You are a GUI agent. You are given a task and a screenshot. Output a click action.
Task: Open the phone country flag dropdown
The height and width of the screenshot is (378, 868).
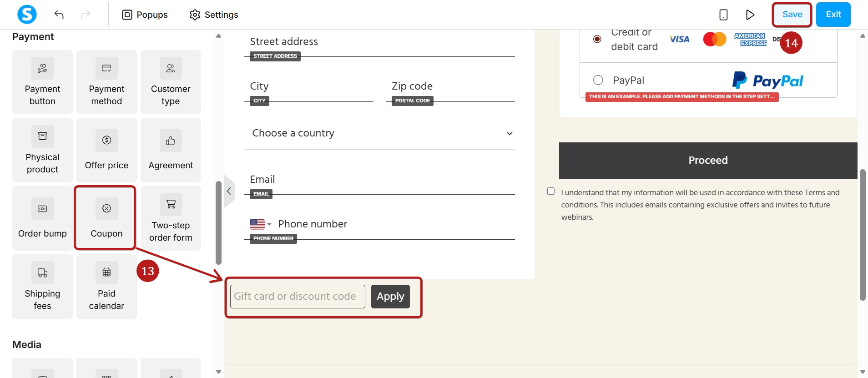(x=260, y=224)
